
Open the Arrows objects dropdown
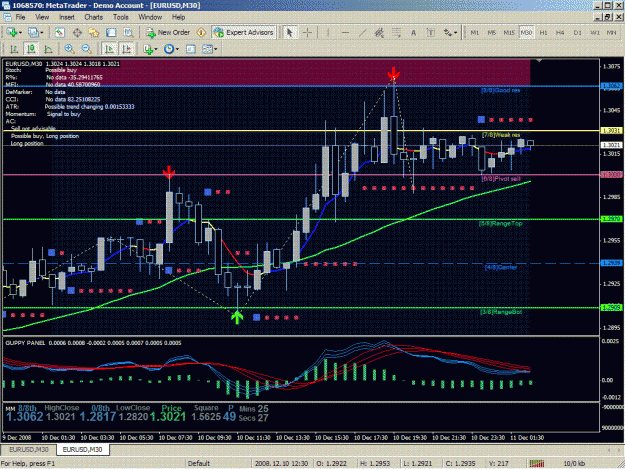point(450,33)
